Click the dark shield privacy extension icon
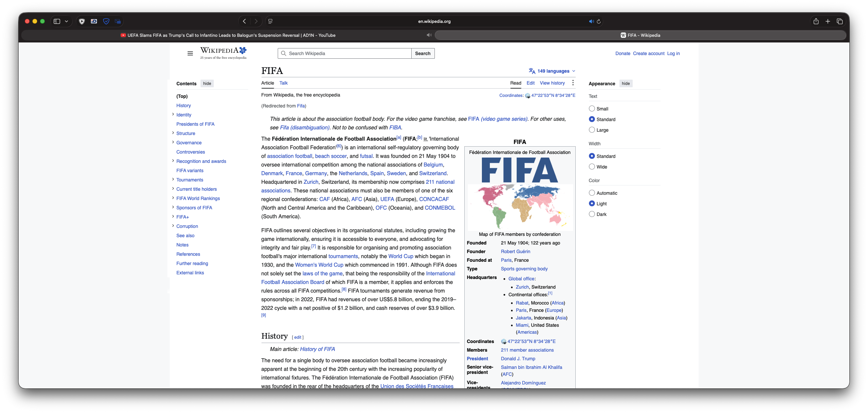The width and height of the screenshot is (868, 413). coord(82,21)
